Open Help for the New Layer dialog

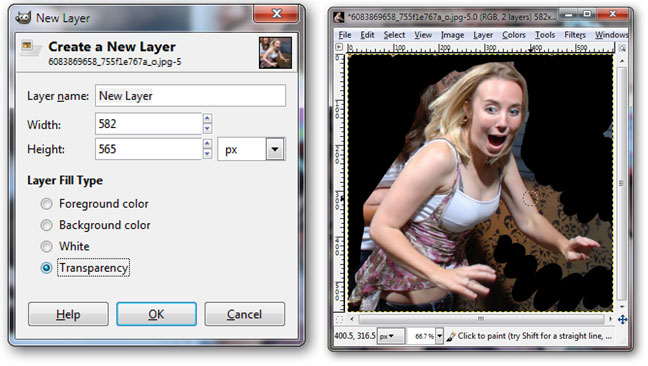point(68,314)
